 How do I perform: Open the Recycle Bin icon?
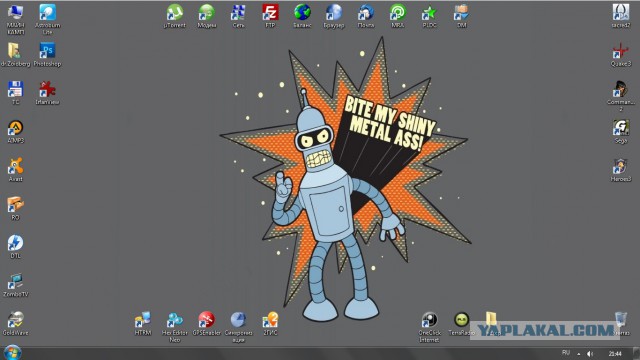coord(621,320)
